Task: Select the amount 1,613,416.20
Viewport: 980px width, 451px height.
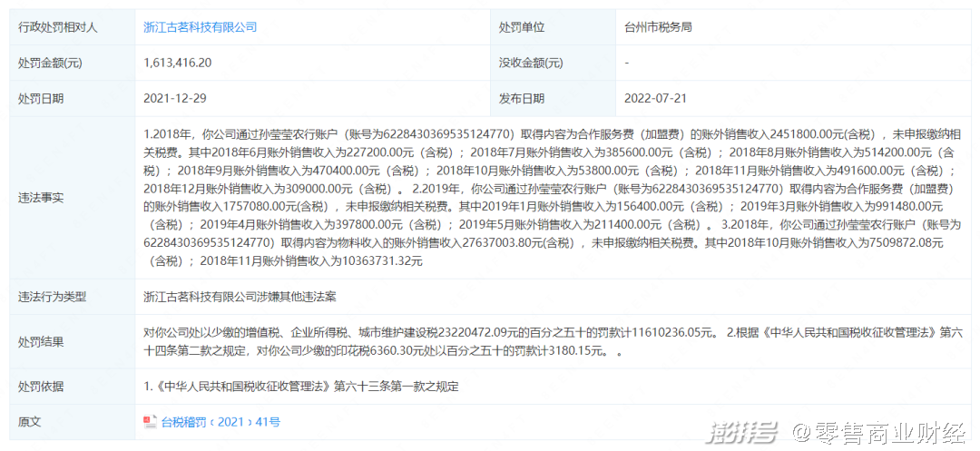Action: pyautogui.click(x=178, y=64)
